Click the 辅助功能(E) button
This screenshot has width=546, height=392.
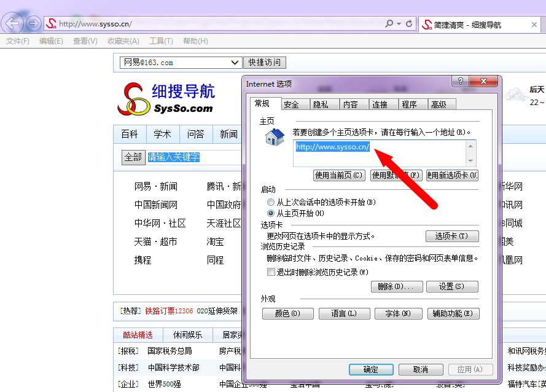(453, 313)
